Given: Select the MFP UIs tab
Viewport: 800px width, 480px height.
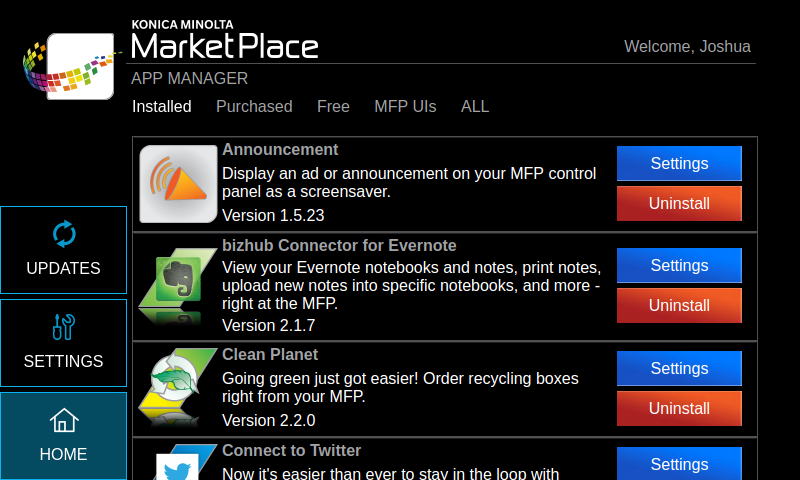Looking at the screenshot, I should (405, 106).
